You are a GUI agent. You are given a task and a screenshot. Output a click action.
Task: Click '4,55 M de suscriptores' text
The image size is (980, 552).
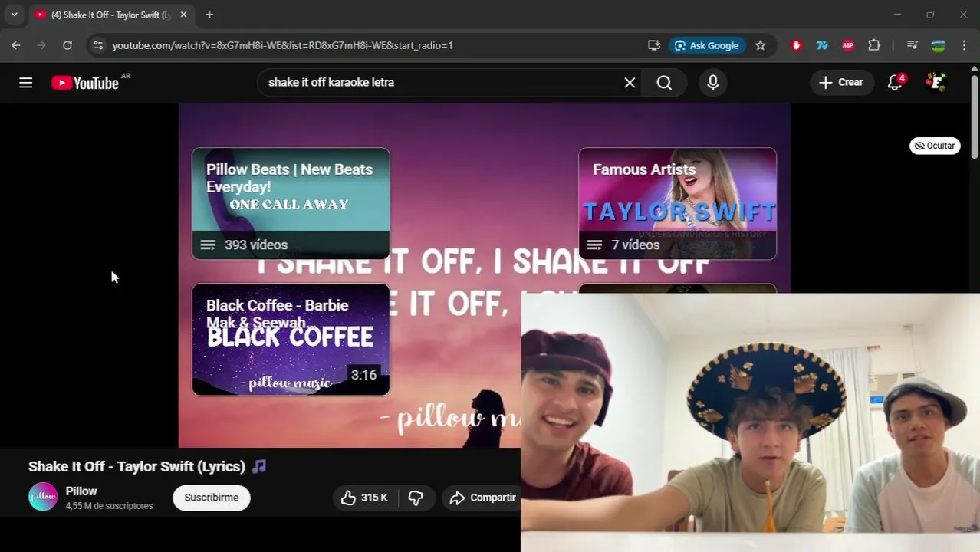109,506
